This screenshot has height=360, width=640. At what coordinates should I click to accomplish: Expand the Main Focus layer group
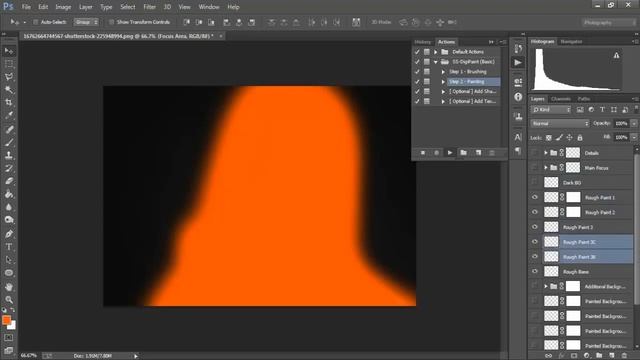tap(546, 168)
